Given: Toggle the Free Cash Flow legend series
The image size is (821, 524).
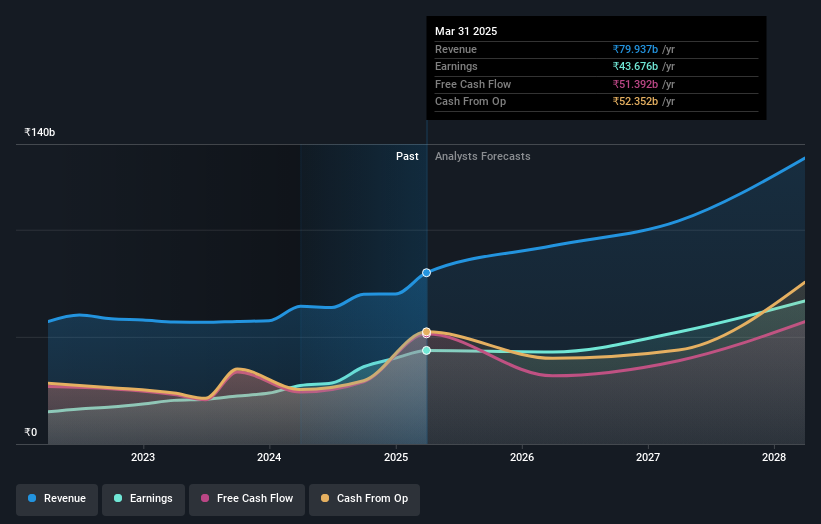Looking at the screenshot, I should (x=247, y=498).
